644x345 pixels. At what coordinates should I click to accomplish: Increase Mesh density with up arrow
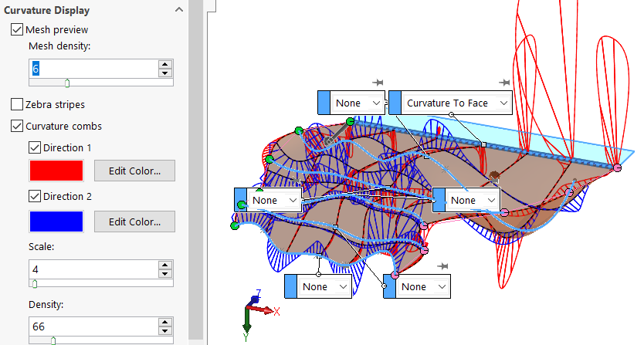coord(165,64)
